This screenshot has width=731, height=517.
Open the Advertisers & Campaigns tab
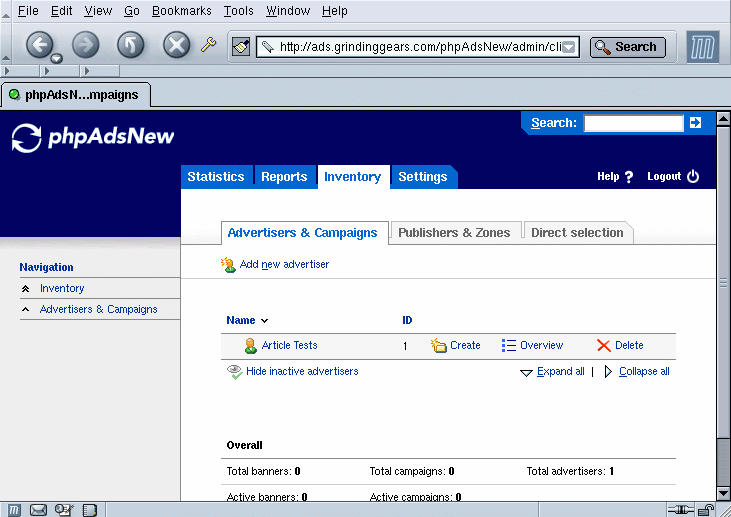coord(303,233)
